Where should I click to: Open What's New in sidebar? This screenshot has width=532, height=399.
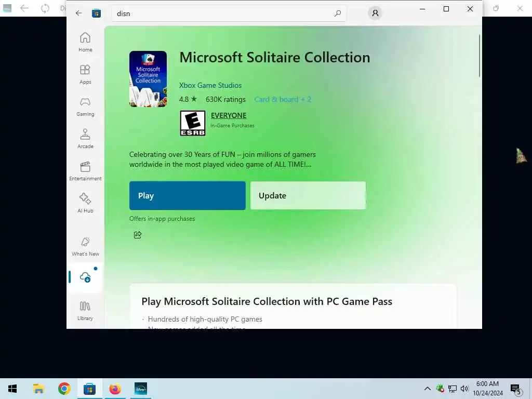pos(85,246)
